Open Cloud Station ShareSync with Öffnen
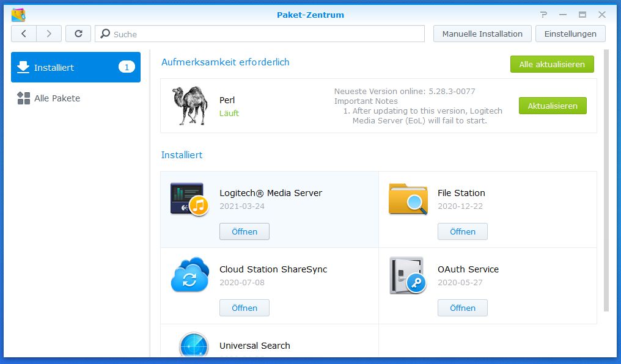The image size is (621, 364). pyautogui.click(x=244, y=308)
